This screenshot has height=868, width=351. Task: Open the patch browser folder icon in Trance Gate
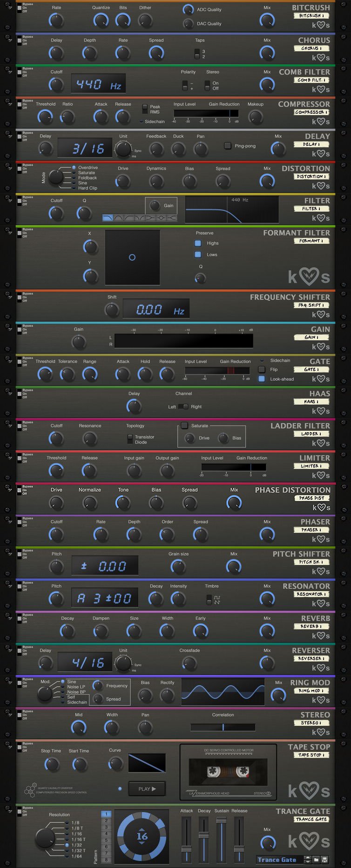(316, 859)
